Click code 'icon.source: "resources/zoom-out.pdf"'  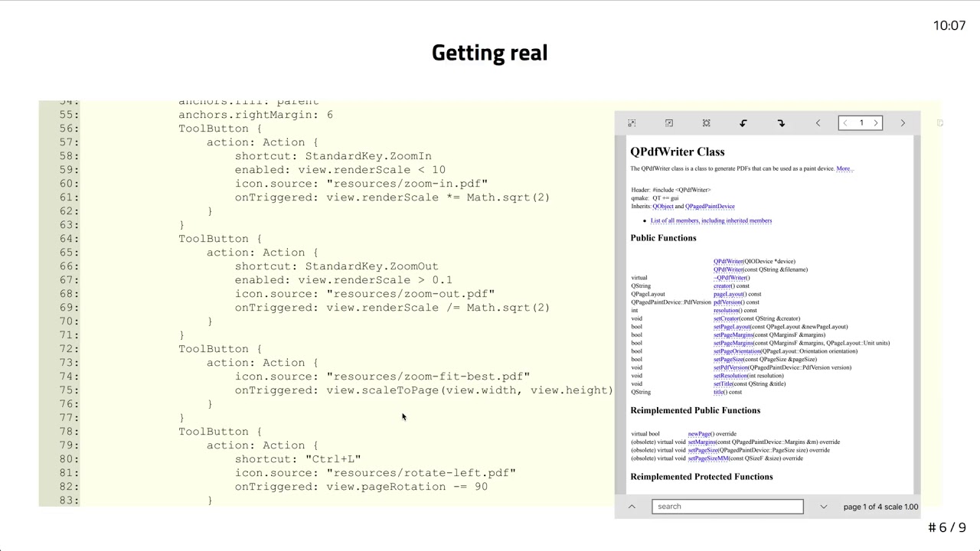pos(364,294)
